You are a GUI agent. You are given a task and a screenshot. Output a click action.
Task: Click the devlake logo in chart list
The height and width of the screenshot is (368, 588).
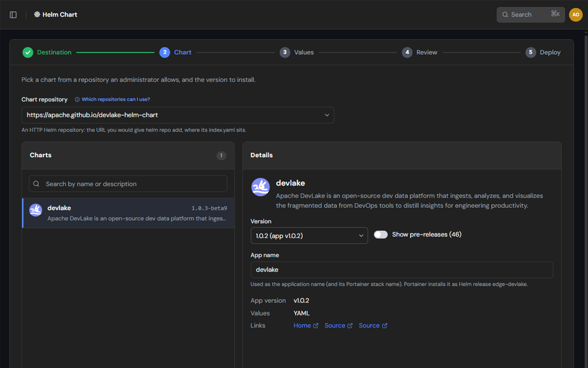coord(36,210)
